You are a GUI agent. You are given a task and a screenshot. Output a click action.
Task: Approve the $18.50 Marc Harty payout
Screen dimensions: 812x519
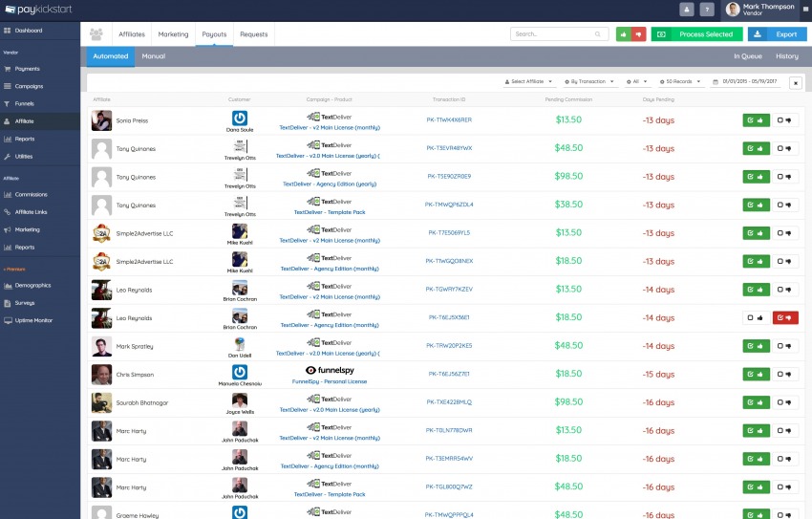(x=756, y=459)
